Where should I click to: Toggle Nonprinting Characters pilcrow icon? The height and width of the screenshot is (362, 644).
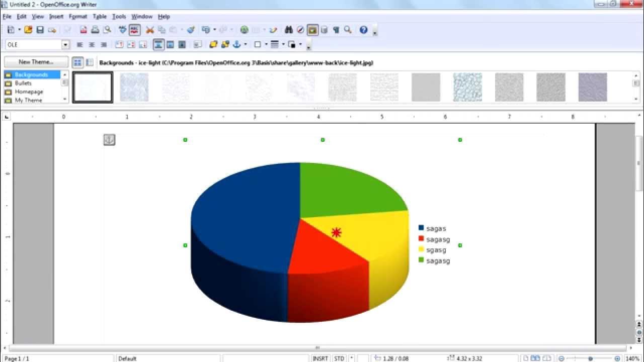click(336, 30)
